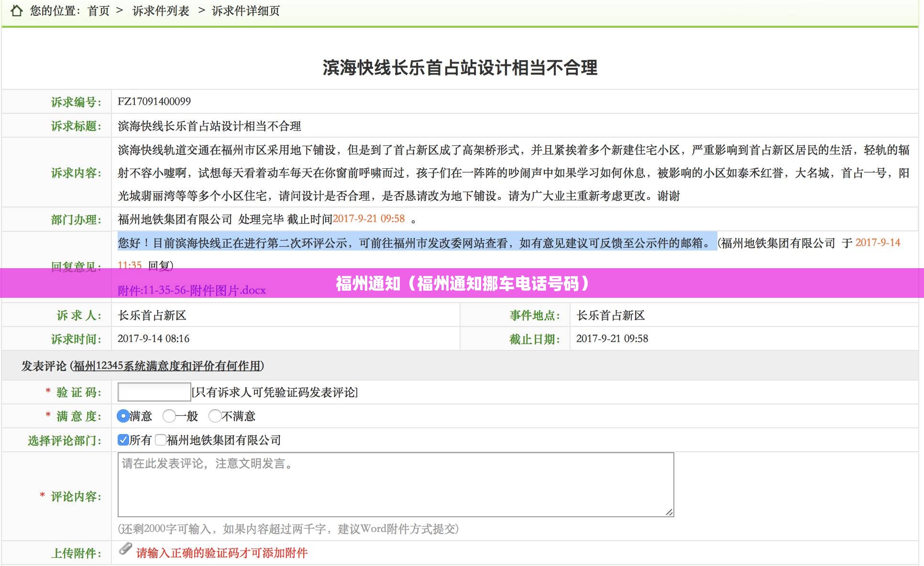Check the 福州地铁集团有限公司 checkbox
The height and width of the screenshot is (566, 924).
[161, 440]
